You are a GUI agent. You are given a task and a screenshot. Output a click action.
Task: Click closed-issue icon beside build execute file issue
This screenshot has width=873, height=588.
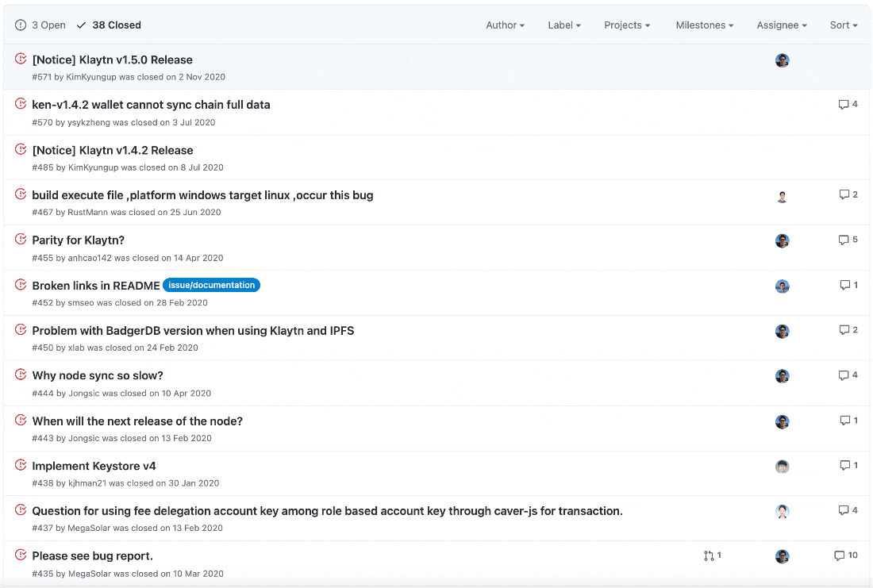pyautogui.click(x=21, y=194)
